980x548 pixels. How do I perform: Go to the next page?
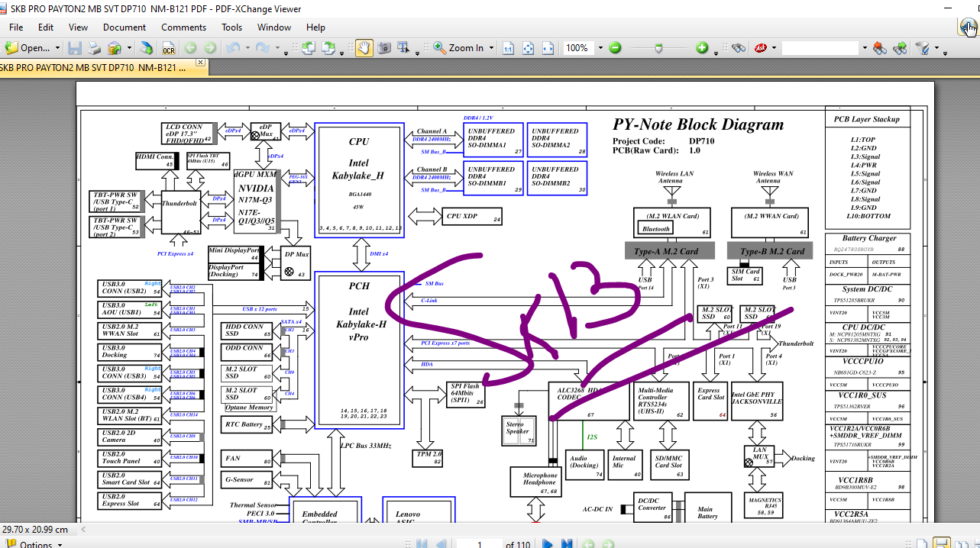point(548,544)
